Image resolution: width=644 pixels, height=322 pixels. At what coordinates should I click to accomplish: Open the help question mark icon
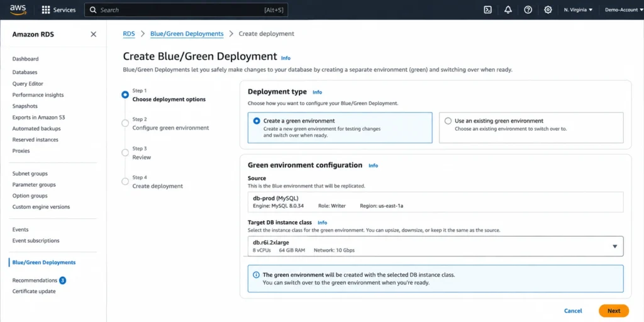point(528,10)
